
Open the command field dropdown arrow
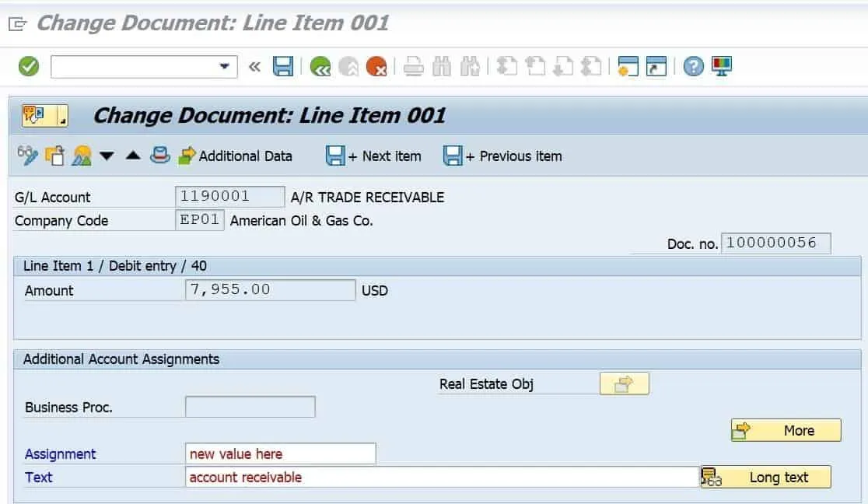[226, 67]
